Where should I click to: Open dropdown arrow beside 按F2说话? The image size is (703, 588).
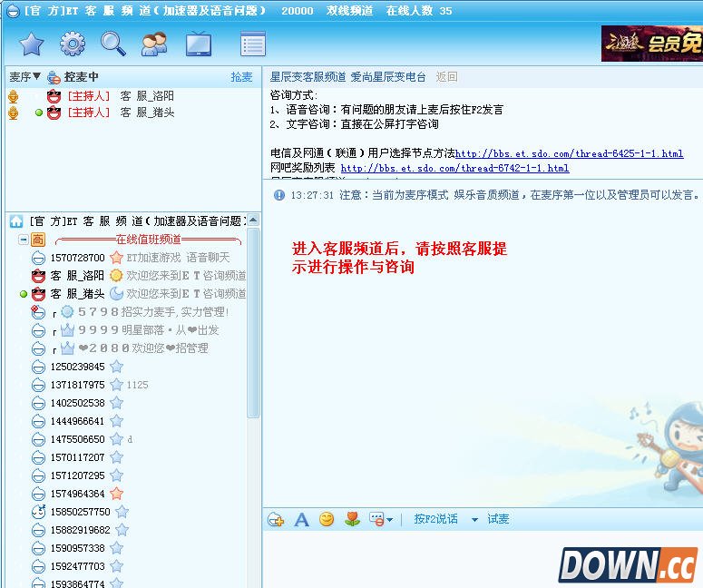(x=474, y=520)
